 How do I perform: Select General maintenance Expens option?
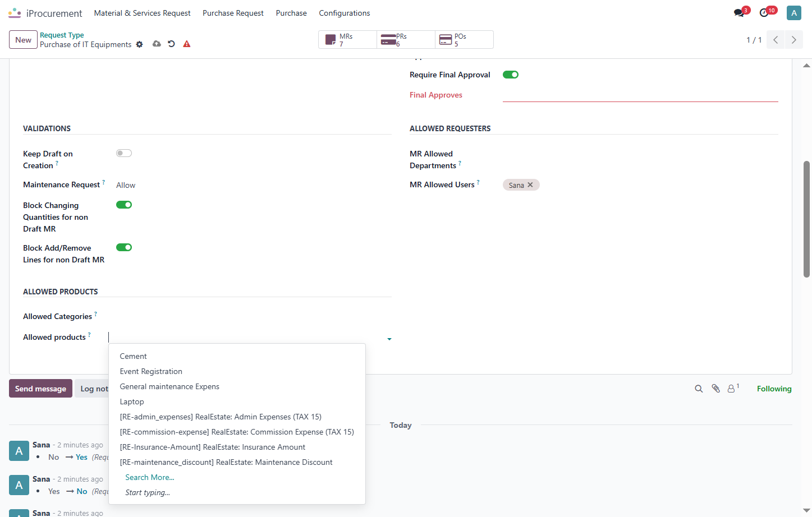(x=237, y=386)
